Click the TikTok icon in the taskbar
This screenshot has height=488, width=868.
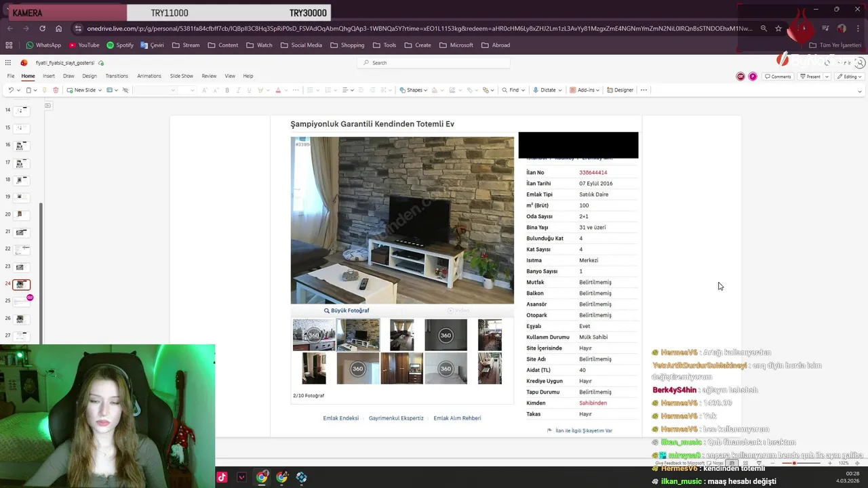click(x=222, y=477)
